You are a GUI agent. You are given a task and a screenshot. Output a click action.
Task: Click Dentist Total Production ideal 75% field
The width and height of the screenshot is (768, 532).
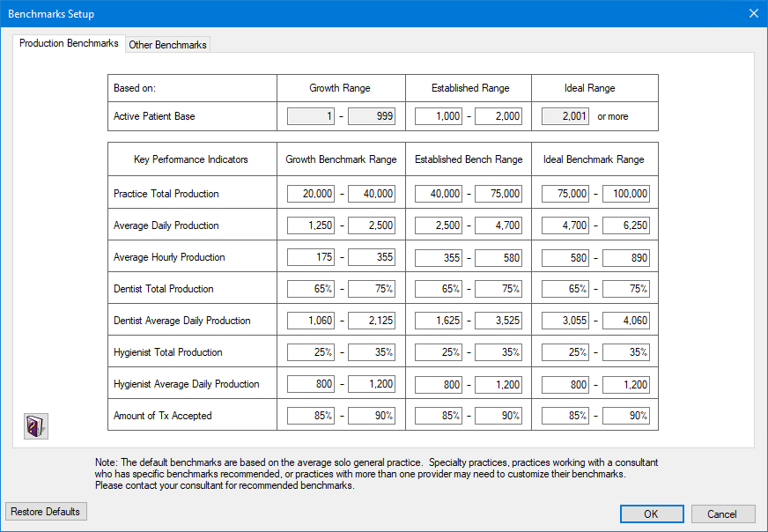pos(626,288)
